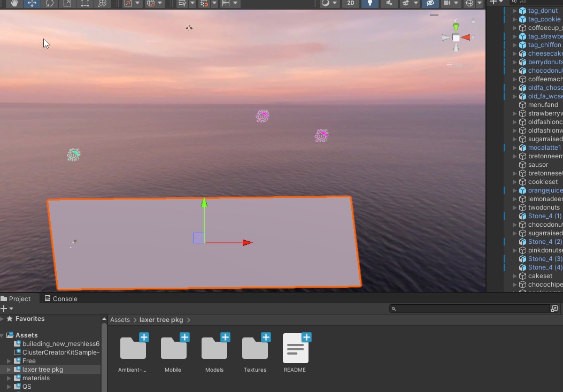Choose the combined Transform tool
This screenshot has height=392, width=563.
click(103, 3)
